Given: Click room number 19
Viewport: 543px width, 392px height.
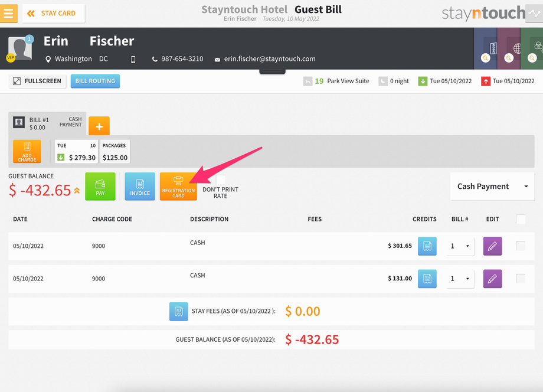Looking at the screenshot, I should tap(319, 81).
